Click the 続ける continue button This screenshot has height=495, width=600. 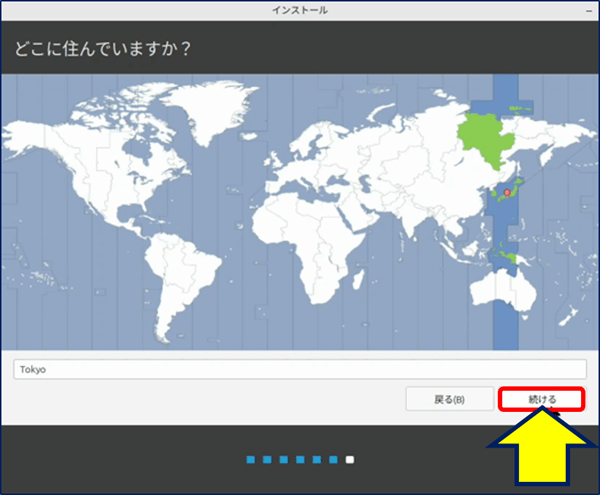[x=541, y=399]
